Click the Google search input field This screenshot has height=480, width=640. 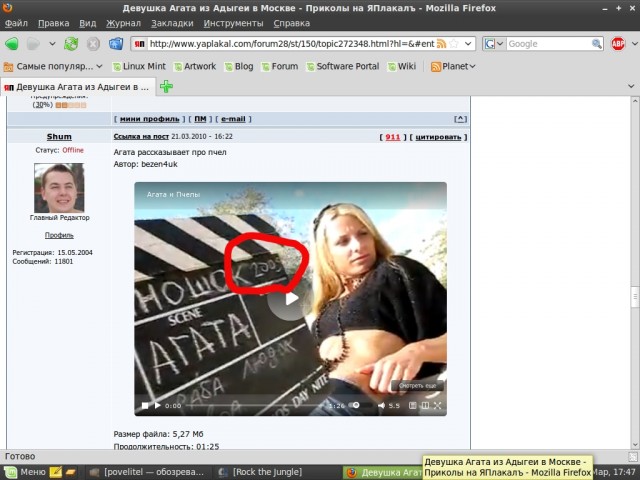pos(549,44)
